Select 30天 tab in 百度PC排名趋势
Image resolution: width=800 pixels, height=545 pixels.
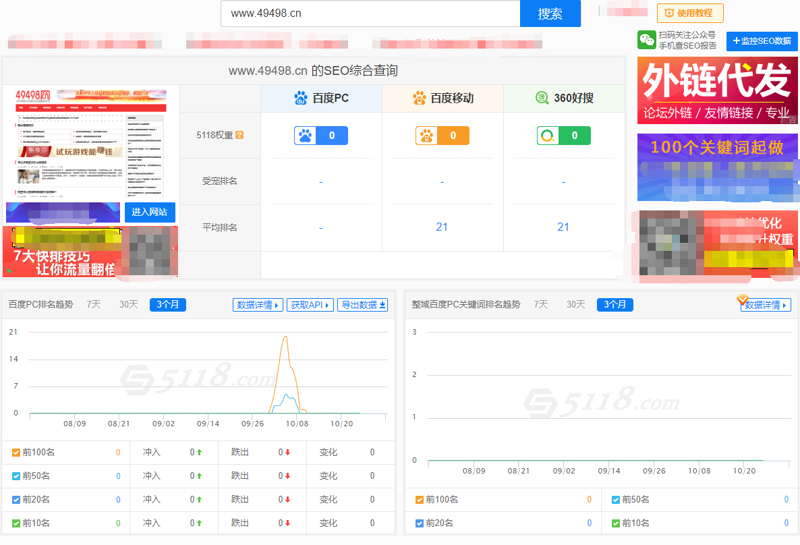coord(129,305)
